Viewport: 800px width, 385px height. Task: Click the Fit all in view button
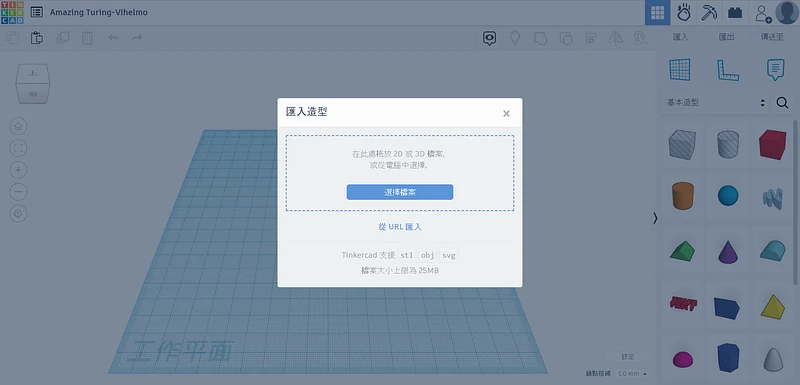pos(18,148)
